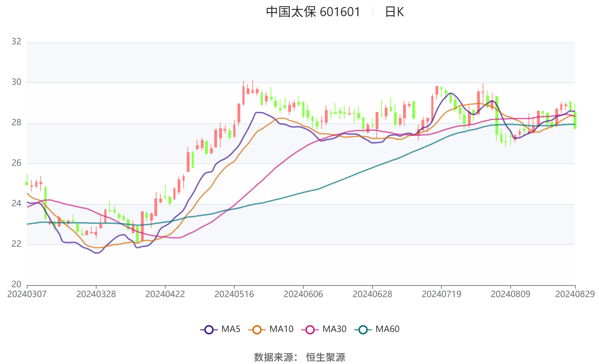599x364 pixels.
Task: Click the teal MA60 line at its lowest point
Action: pos(139,225)
